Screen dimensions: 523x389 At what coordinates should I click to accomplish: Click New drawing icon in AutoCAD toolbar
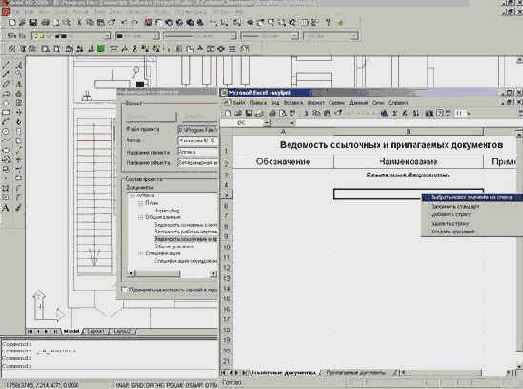pos(12,23)
